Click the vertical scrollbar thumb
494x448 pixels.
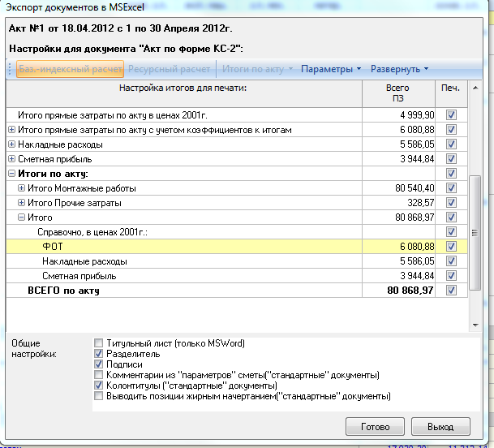click(x=475, y=233)
